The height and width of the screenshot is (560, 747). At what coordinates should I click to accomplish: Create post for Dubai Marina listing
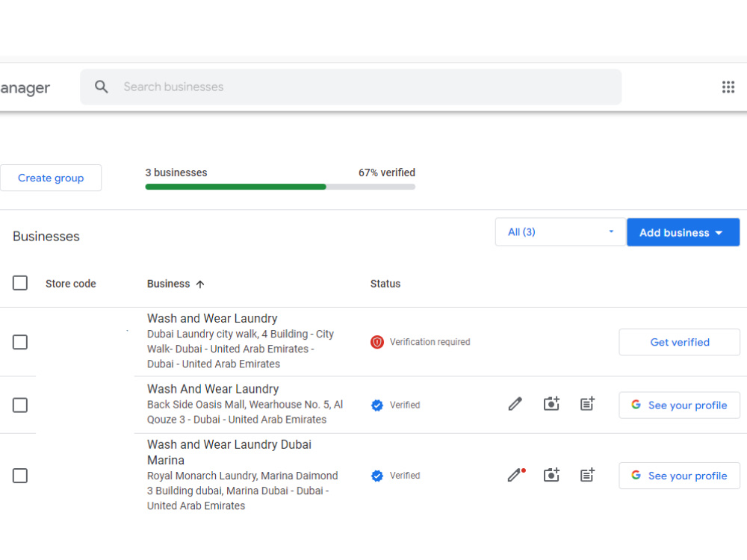click(x=587, y=475)
